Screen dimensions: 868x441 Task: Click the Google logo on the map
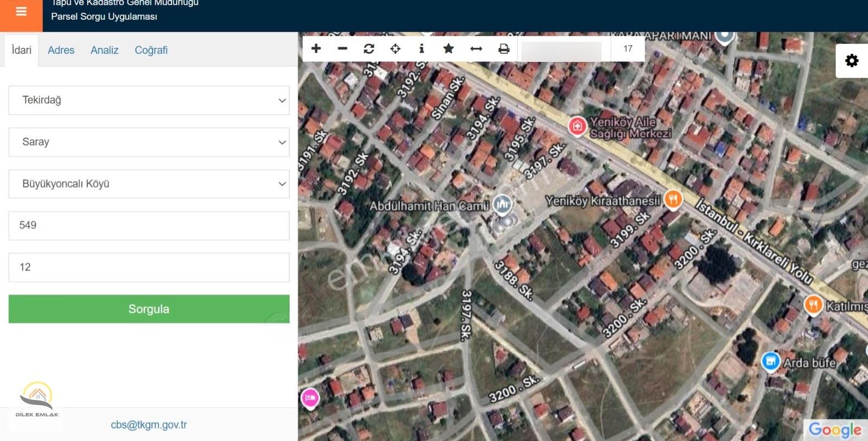[x=835, y=430]
